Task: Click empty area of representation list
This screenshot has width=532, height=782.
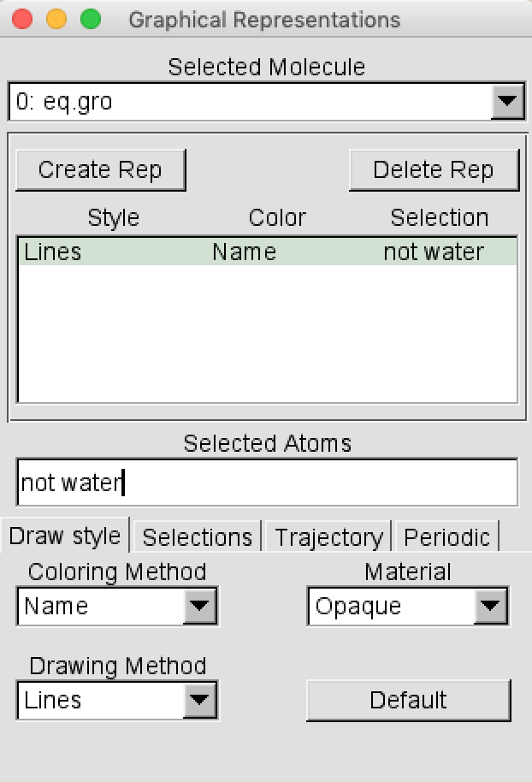Action: 267,342
